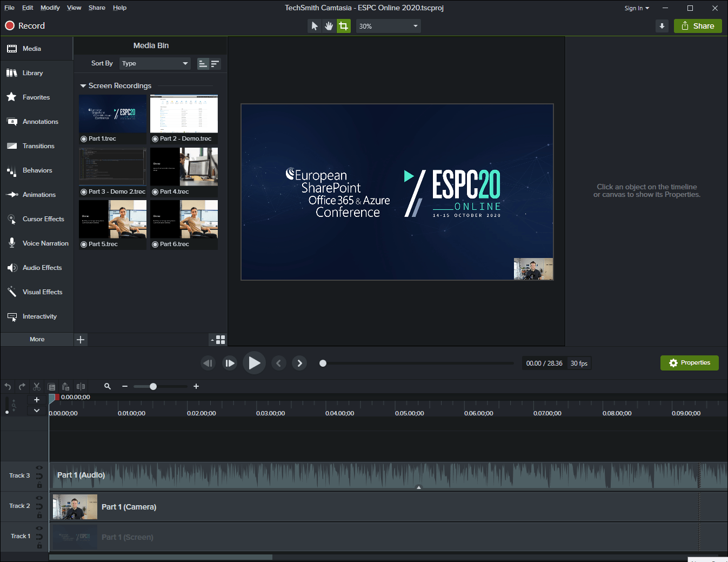Open the View menu
Image resolution: width=728 pixels, height=562 pixels.
[x=74, y=8]
